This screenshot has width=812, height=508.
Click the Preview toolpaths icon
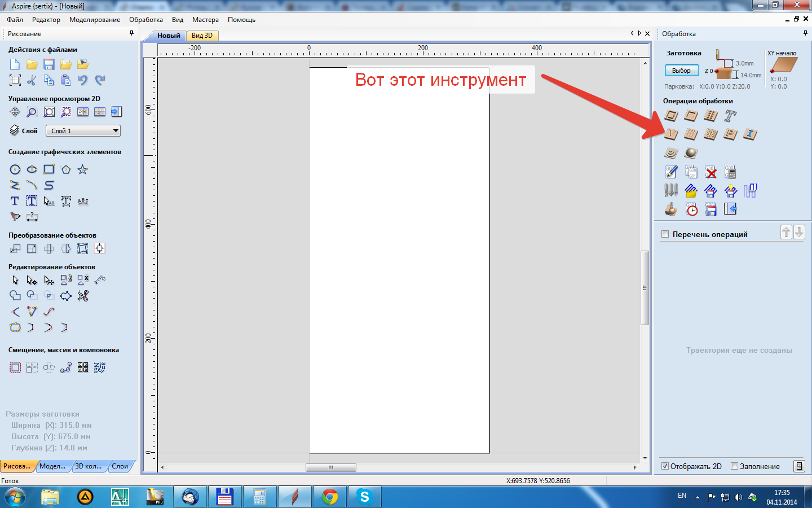671,209
